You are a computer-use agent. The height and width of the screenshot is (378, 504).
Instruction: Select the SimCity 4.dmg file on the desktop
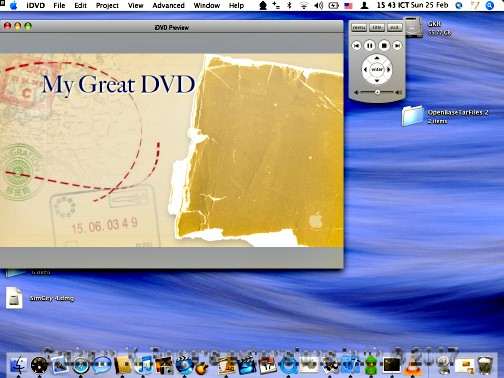point(14,298)
